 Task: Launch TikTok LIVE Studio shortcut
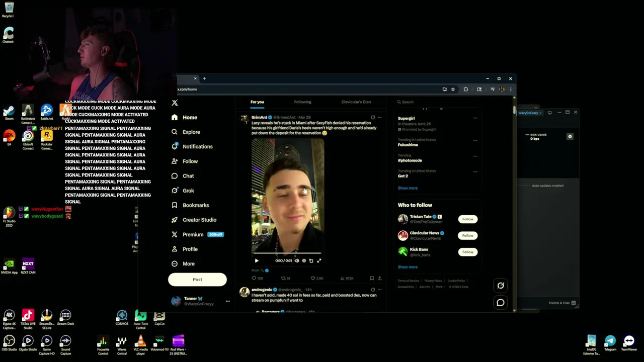pyautogui.click(x=28, y=319)
